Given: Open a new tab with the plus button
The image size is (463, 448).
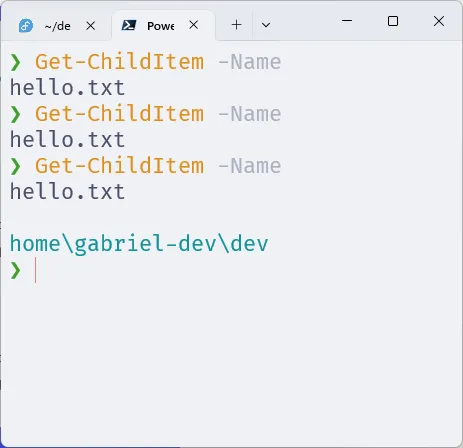Looking at the screenshot, I should (236, 25).
